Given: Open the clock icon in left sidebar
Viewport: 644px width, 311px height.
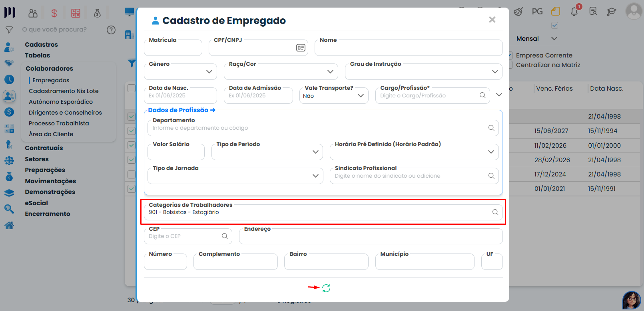Looking at the screenshot, I should point(9,79).
